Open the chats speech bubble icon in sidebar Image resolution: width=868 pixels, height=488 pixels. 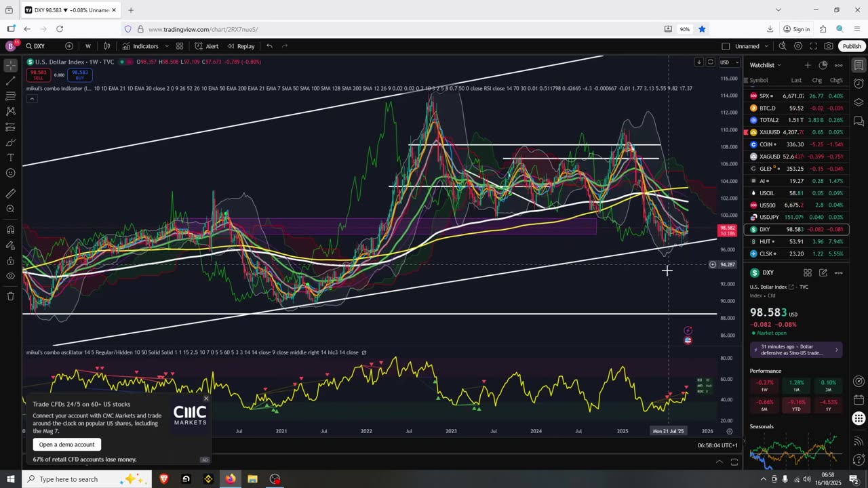859,121
